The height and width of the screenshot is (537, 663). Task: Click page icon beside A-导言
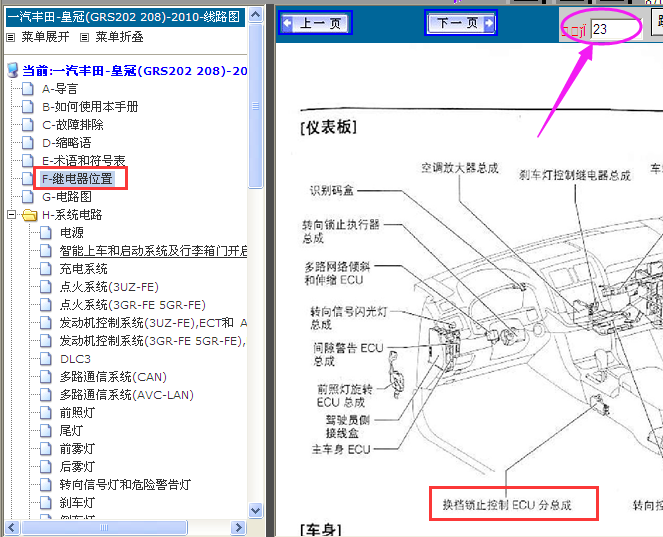pos(27,89)
